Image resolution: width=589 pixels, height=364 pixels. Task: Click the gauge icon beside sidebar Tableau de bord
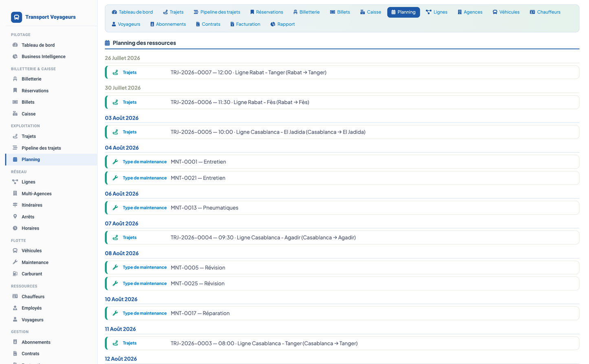tap(15, 45)
